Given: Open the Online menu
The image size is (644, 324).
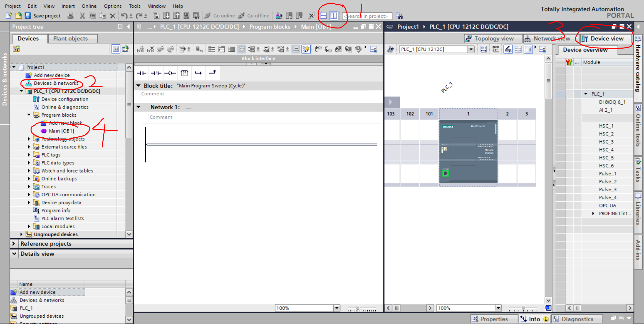Looking at the screenshot, I should (x=89, y=6).
